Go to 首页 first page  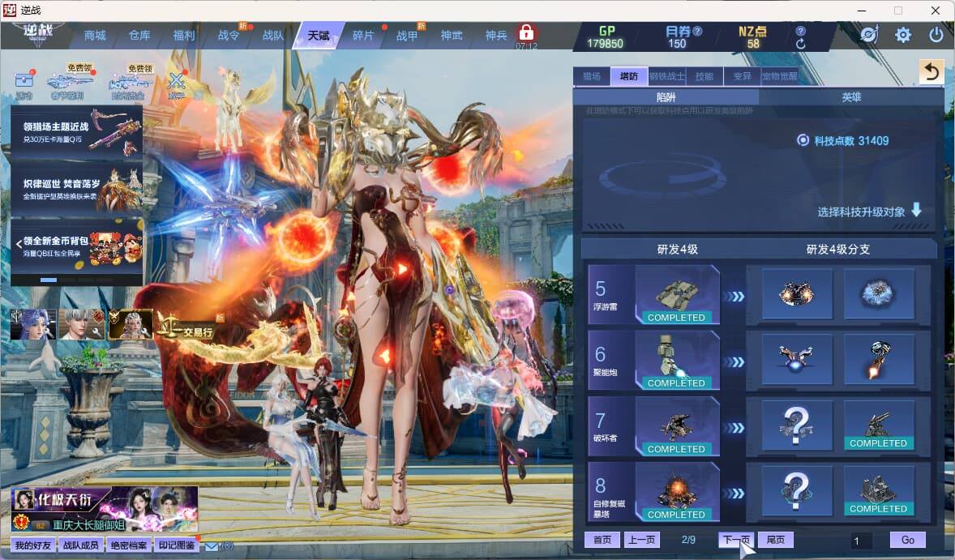coord(602,540)
